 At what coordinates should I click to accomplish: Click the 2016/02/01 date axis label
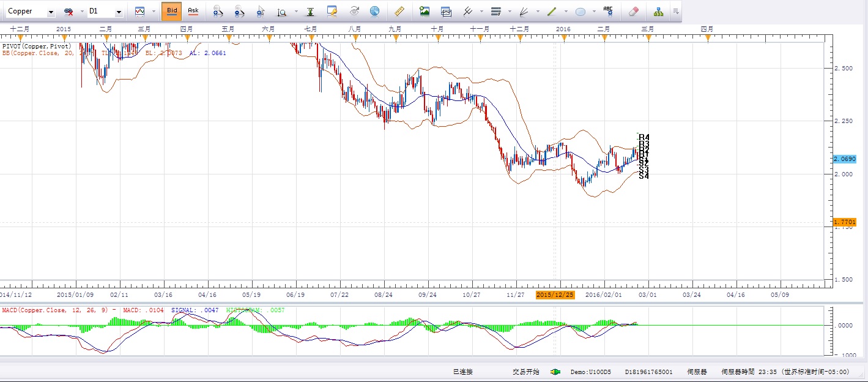[x=603, y=295]
